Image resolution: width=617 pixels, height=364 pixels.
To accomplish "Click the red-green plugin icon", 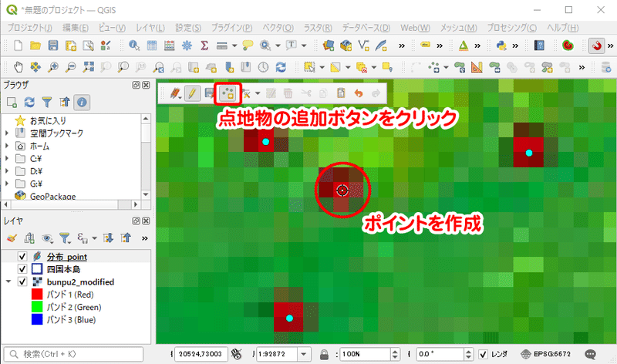I will tap(568, 45).
